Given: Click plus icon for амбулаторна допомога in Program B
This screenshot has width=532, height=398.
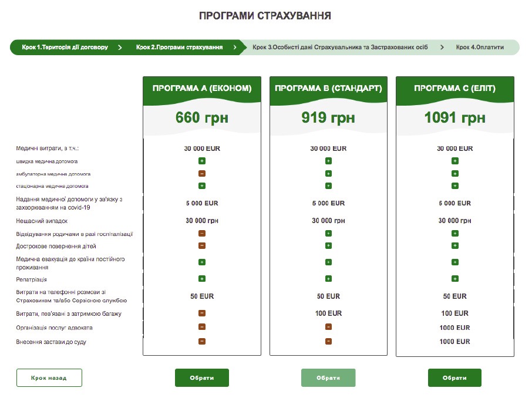Looking at the screenshot, I should (x=328, y=174).
